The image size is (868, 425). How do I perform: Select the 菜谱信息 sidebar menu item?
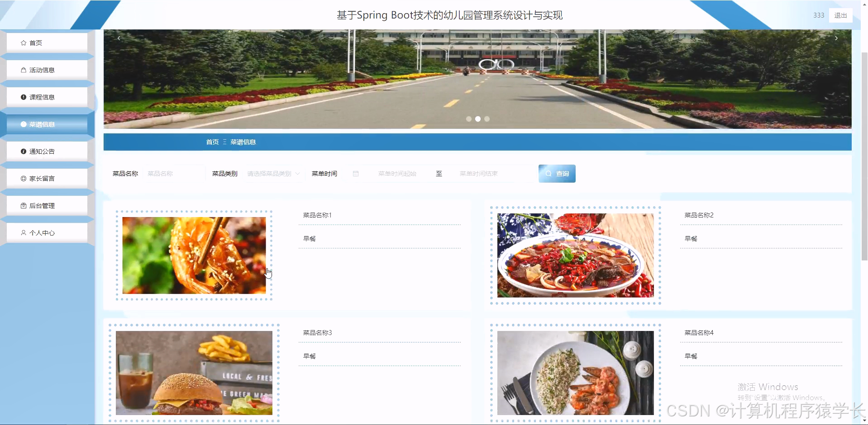(x=47, y=124)
